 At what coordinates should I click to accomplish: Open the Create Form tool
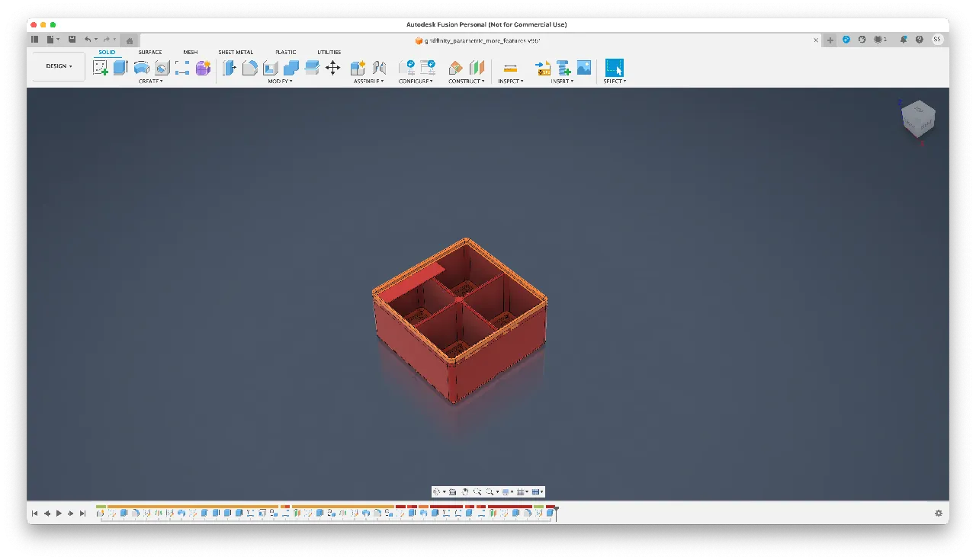tap(203, 67)
